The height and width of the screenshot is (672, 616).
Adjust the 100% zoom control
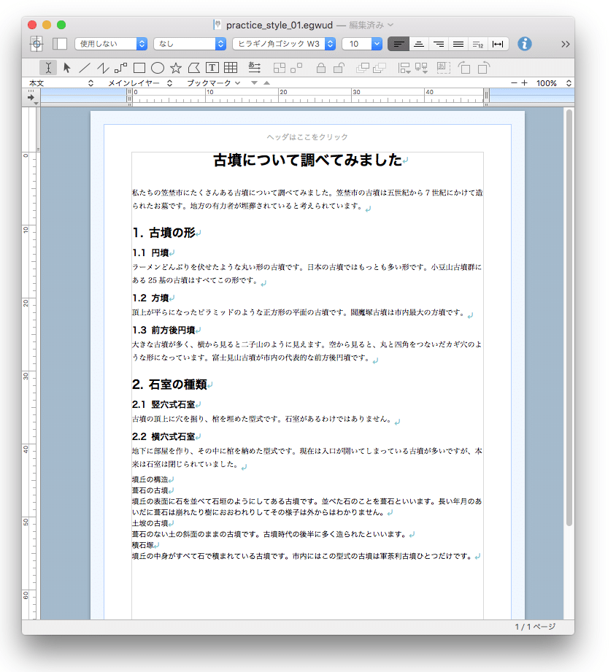550,82
